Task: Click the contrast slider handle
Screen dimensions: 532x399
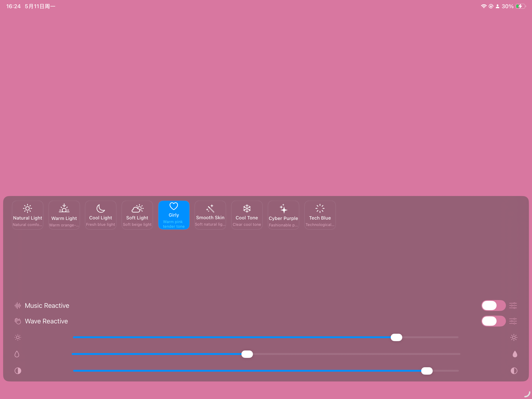Action: point(427,371)
